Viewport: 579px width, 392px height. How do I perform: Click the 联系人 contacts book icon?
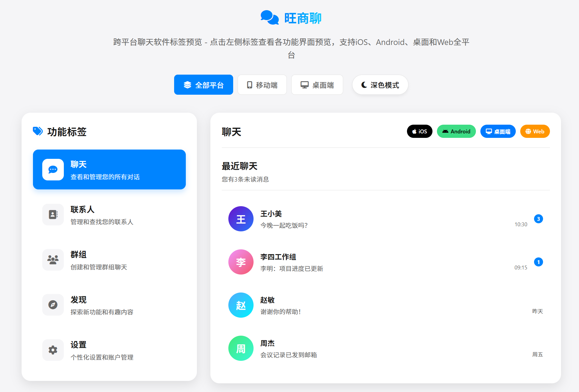(53, 215)
